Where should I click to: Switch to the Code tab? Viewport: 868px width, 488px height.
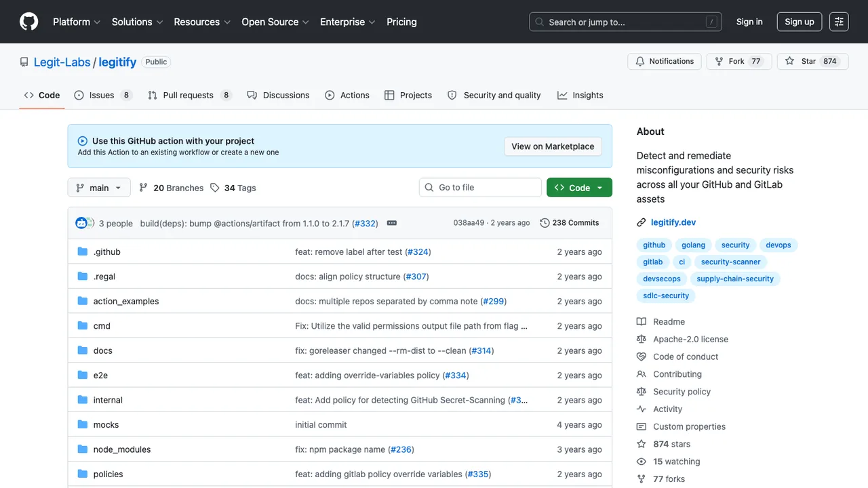click(x=42, y=96)
